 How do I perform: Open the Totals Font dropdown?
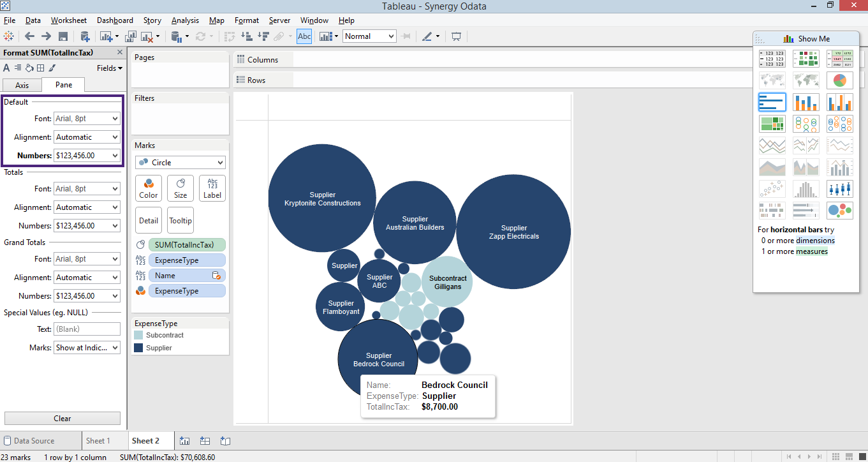point(87,188)
